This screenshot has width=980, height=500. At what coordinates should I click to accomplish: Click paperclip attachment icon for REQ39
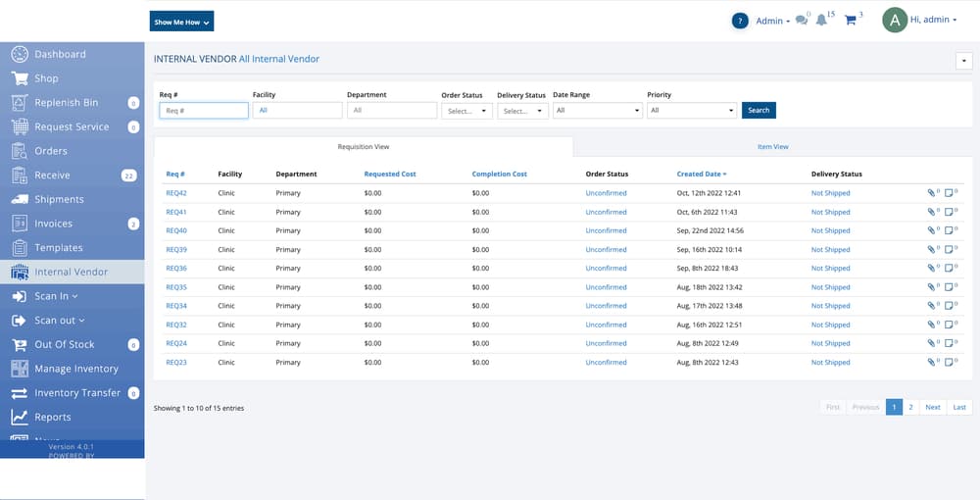(931, 249)
